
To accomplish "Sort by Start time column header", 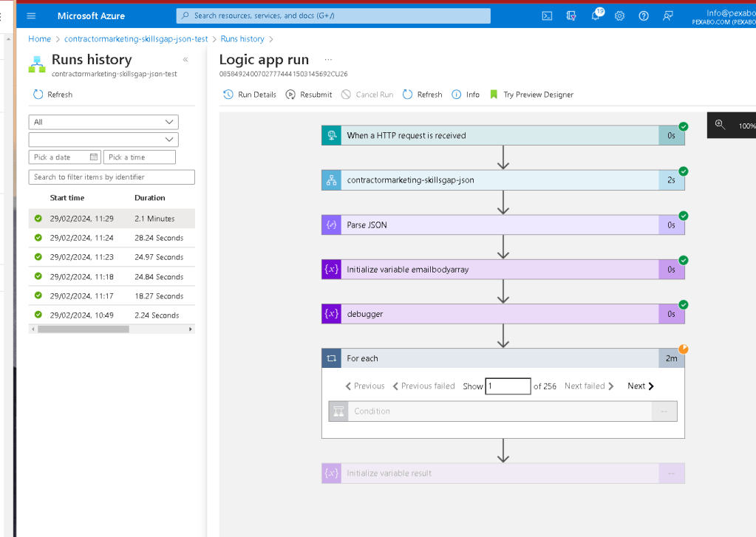I will tap(67, 198).
